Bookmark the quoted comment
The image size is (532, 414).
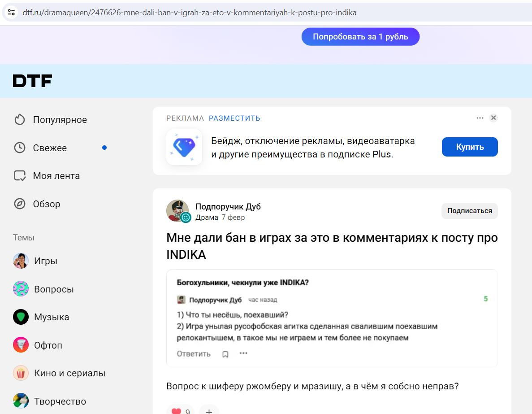tap(225, 354)
